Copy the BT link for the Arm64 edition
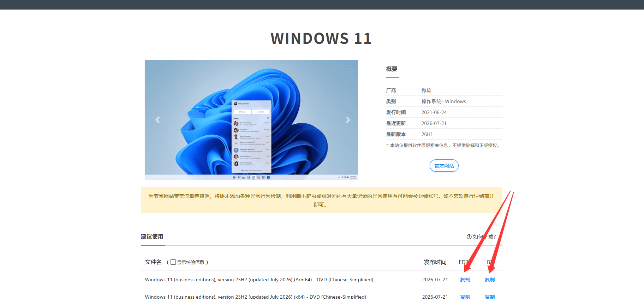 (x=490, y=280)
